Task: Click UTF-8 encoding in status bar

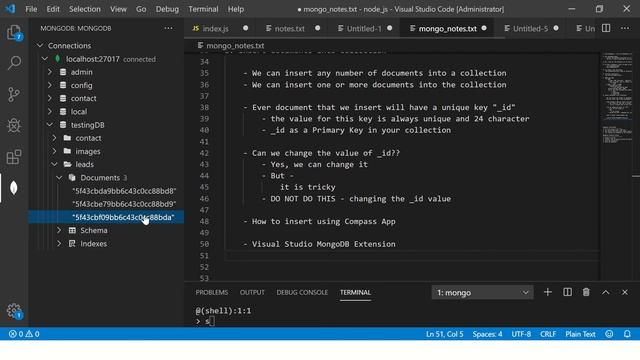Action: click(x=521, y=334)
